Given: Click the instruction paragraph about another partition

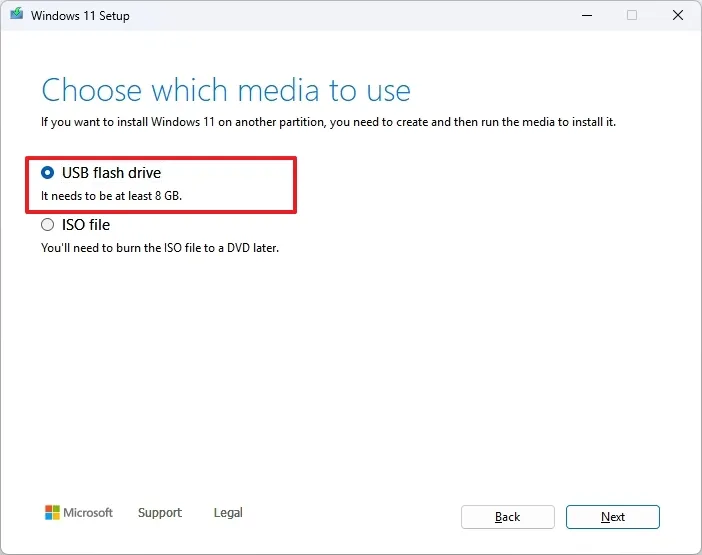Looking at the screenshot, I should (328, 122).
